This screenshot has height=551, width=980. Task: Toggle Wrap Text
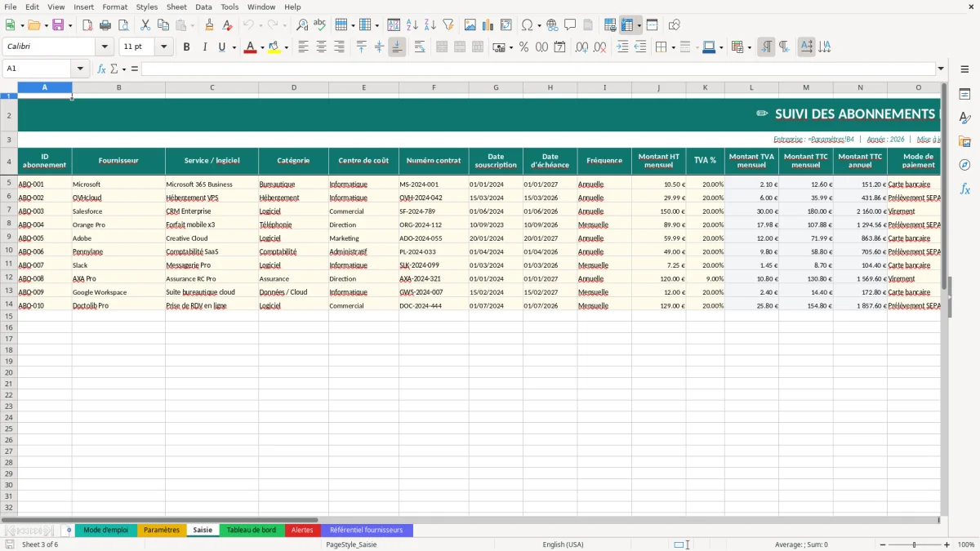point(420,47)
